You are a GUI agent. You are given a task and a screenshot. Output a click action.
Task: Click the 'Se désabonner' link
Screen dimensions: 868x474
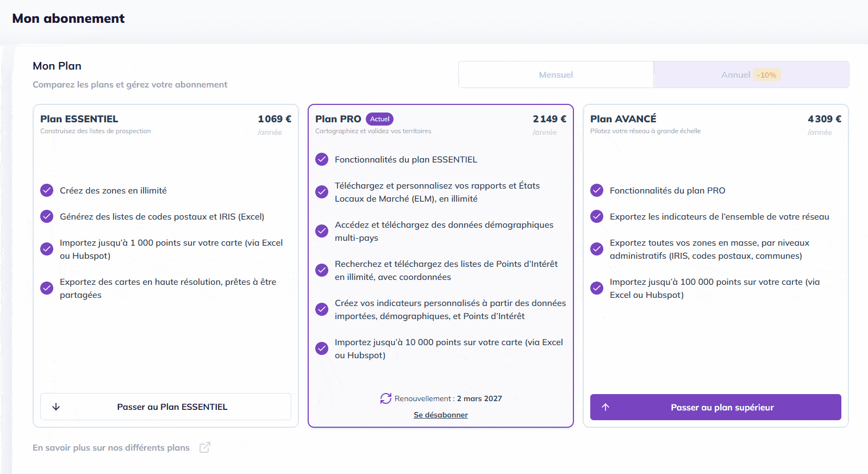(440, 415)
